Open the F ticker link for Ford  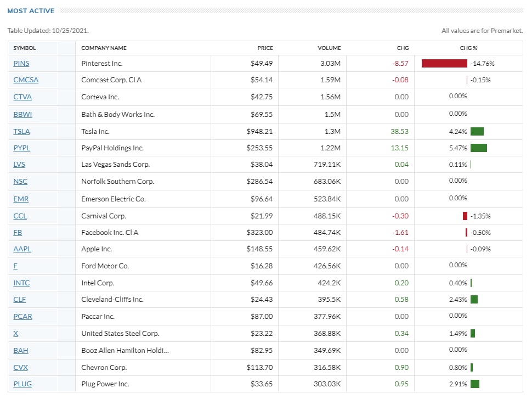click(15, 266)
